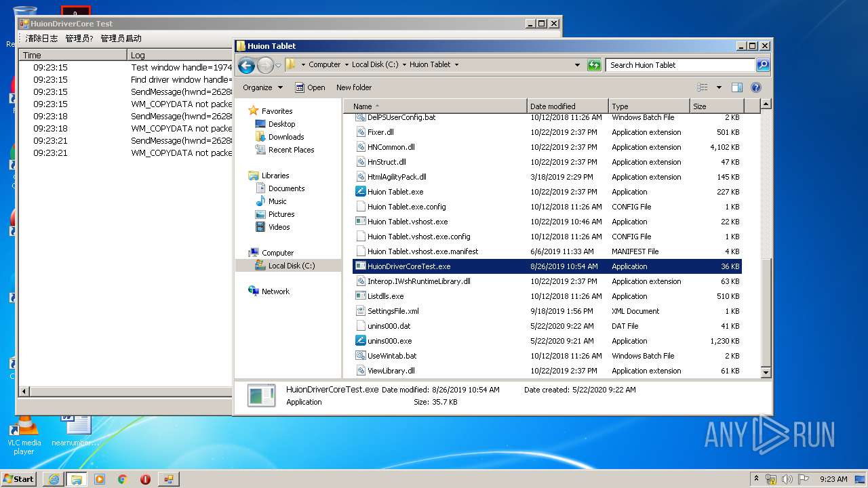Open Internet Explorer from the taskbar

[x=53, y=479]
